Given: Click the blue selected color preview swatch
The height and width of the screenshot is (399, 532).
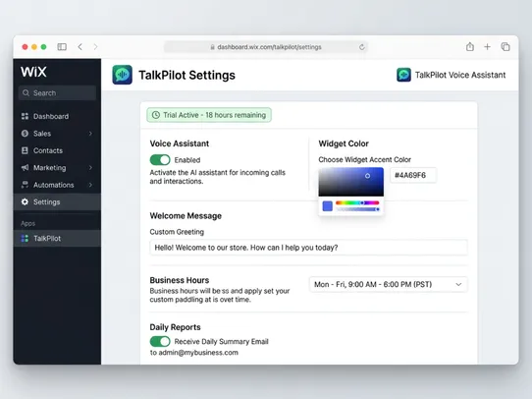Looking at the screenshot, I should (x=328, y=206).
